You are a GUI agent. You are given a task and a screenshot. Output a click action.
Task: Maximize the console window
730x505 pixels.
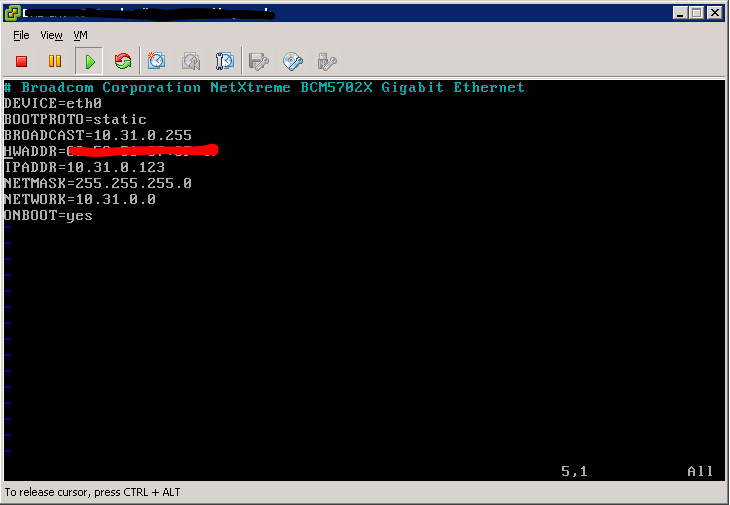pyautogui.click(x=697, y=13)
